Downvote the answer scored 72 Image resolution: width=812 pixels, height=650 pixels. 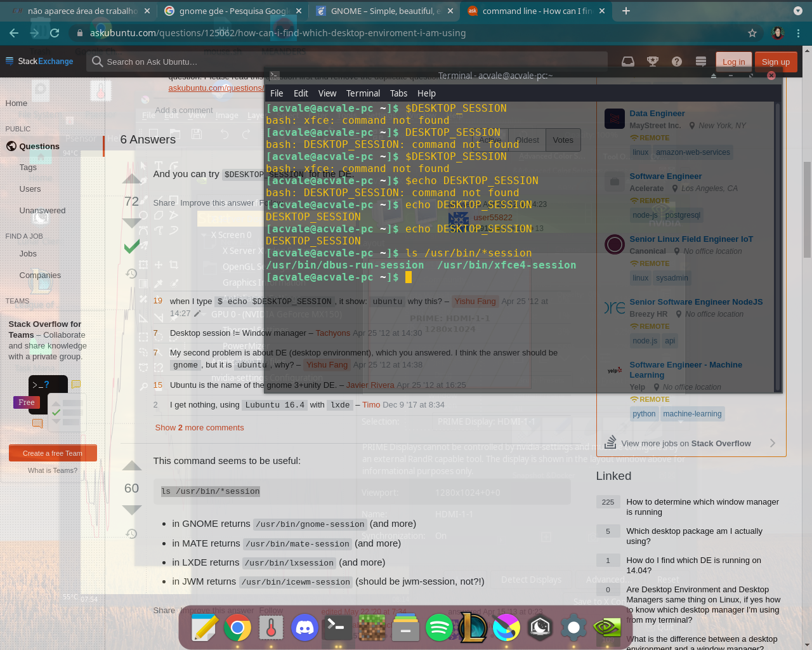point(131,223)
